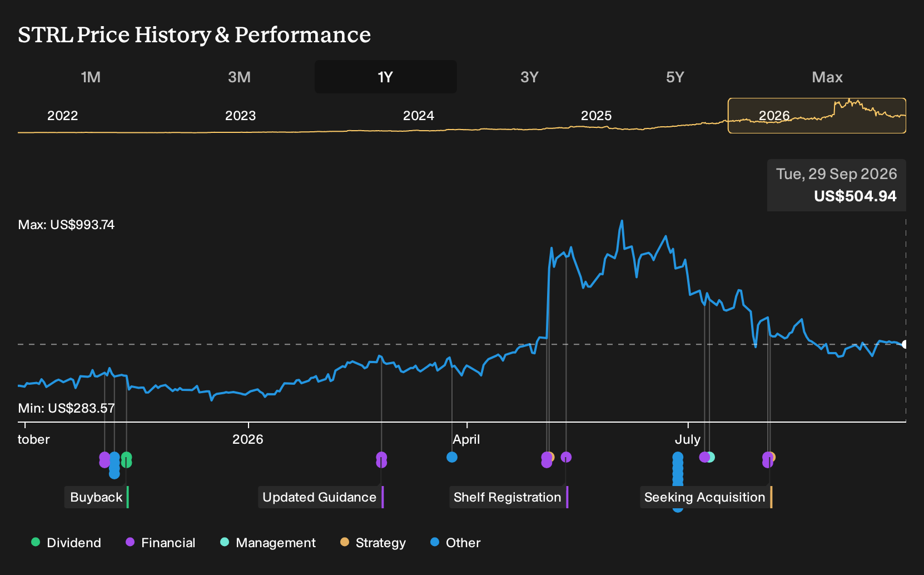Switch to the 5Y range tab
The width and height of the screenshot is (924, 575).
point(675,77)
